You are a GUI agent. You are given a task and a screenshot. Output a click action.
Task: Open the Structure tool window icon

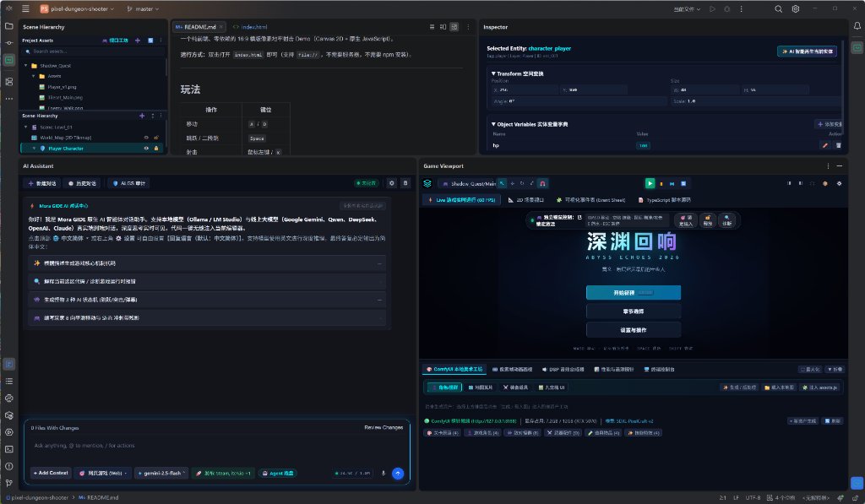click(8, 82)
